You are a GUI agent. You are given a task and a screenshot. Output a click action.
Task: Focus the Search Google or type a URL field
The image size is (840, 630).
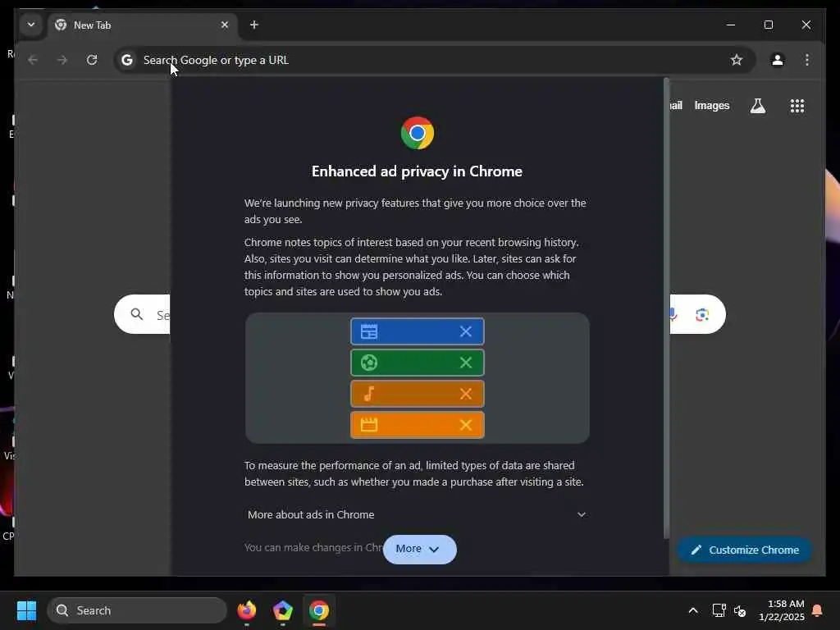434,60
